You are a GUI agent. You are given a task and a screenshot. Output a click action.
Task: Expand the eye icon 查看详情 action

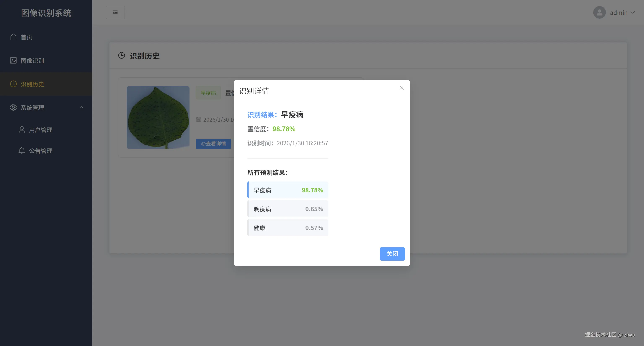coord(203,144)
